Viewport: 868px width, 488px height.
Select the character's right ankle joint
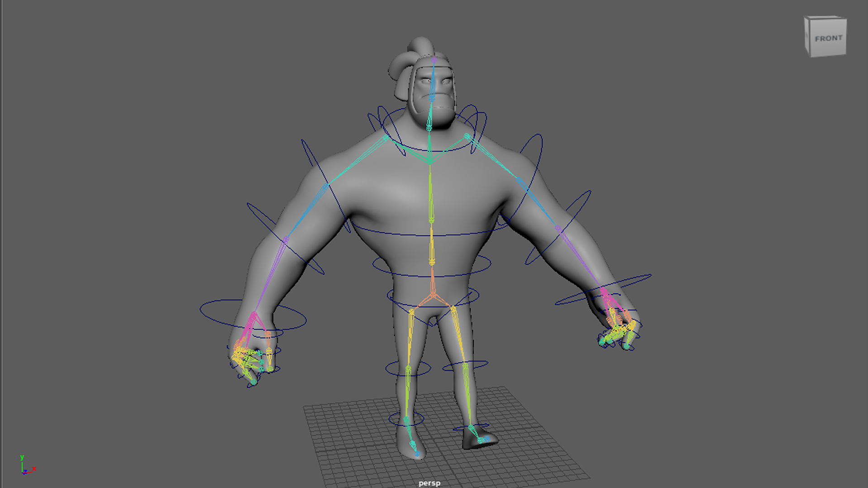tap(406, 421)
